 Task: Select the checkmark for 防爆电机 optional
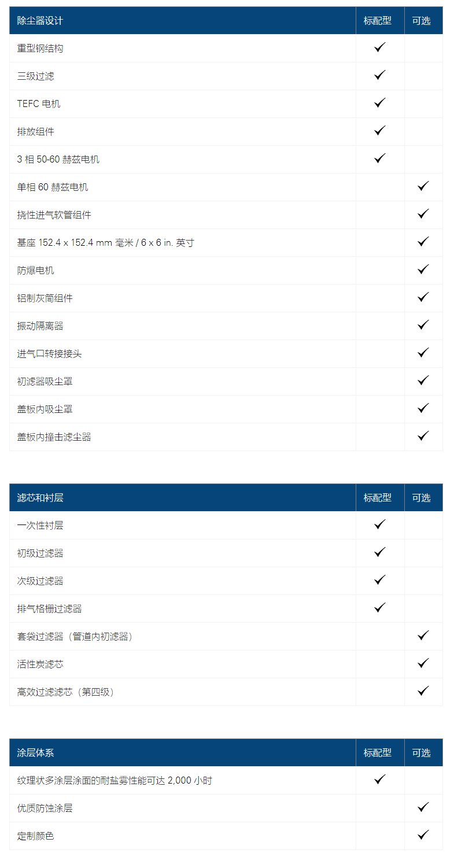[423, 269]
